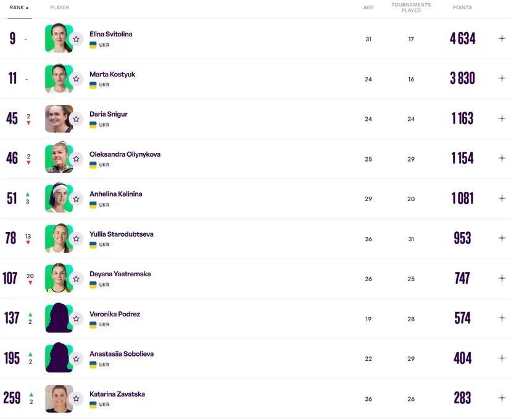Add Veronika Podrez to favorites via star
This screenshot has height=420, width=511.
click(76, 318)
